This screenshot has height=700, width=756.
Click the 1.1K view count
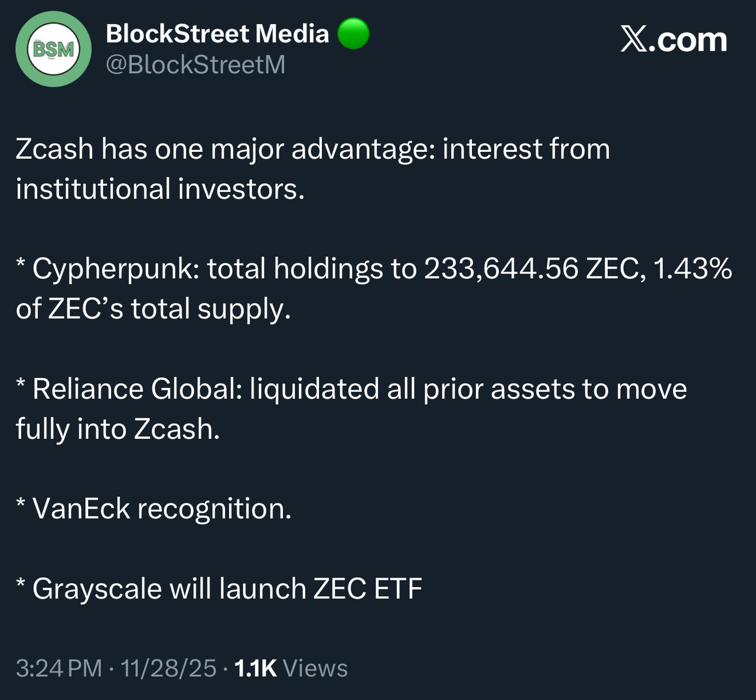255,668
